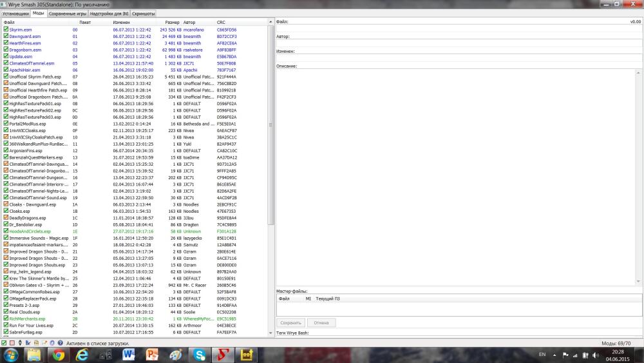Switch to PowerPoint in taskbar
The image size is (644, 363).
(152, 355)
